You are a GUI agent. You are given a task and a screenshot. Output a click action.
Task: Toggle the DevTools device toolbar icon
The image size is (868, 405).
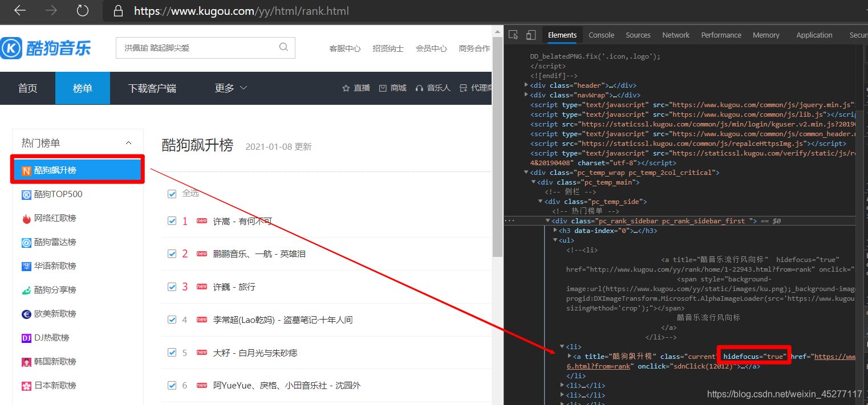(x=531, y=35)
